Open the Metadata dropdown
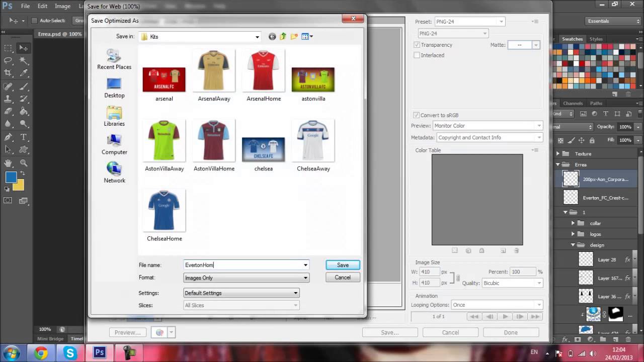This screenshot has width=644, height=362. click(x=489, y=137)
